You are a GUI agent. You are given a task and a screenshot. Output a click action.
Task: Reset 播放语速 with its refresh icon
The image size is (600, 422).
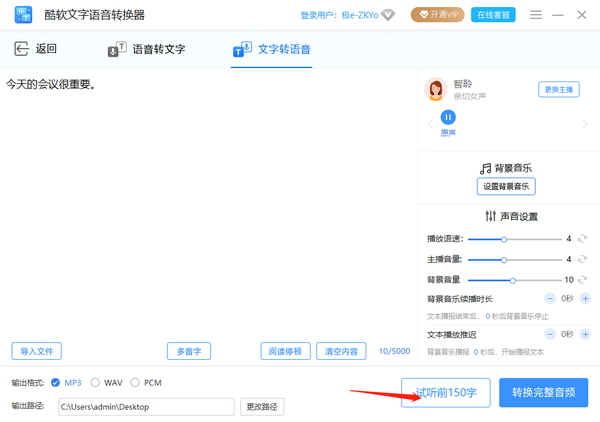coord(582,239)
